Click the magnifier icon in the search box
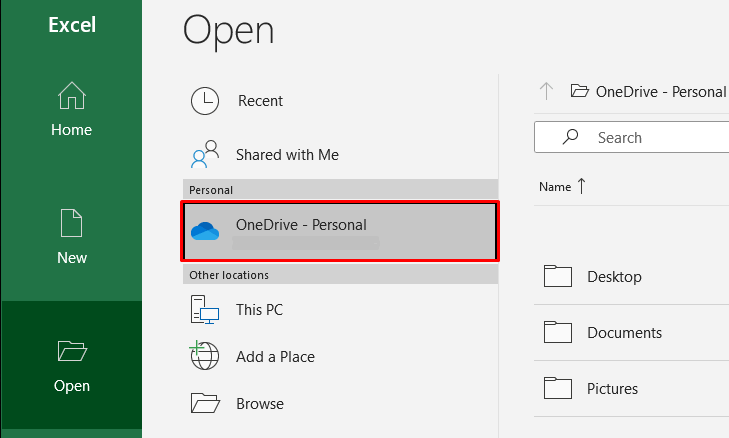The width and height of the screenshot is (729, 438). (x=570, y=137)
